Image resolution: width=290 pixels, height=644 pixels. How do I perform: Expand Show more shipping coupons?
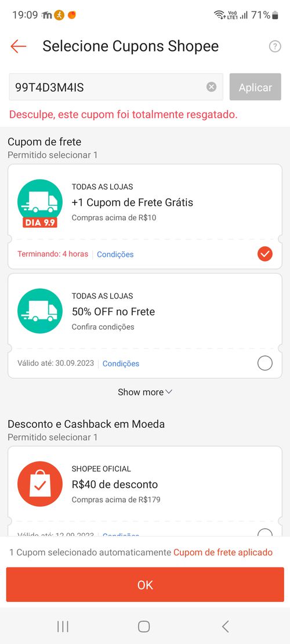(145, 392)
